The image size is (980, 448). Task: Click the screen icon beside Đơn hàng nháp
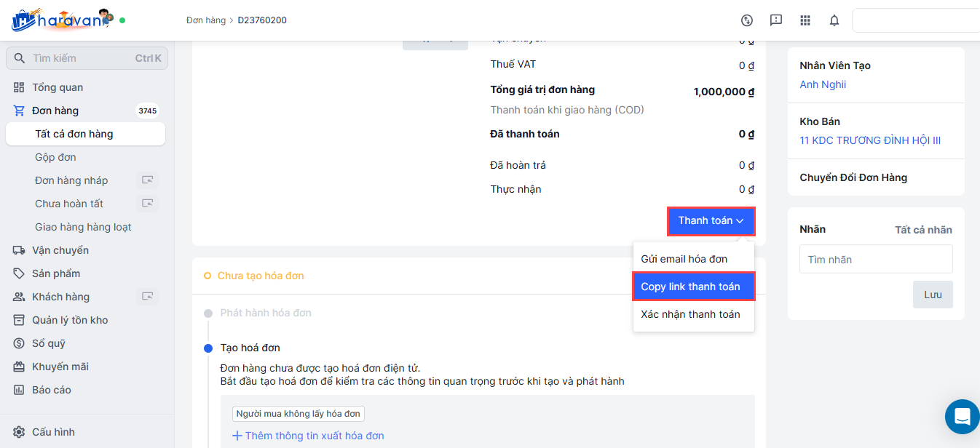pyautogui.click(x=148, y=180)
